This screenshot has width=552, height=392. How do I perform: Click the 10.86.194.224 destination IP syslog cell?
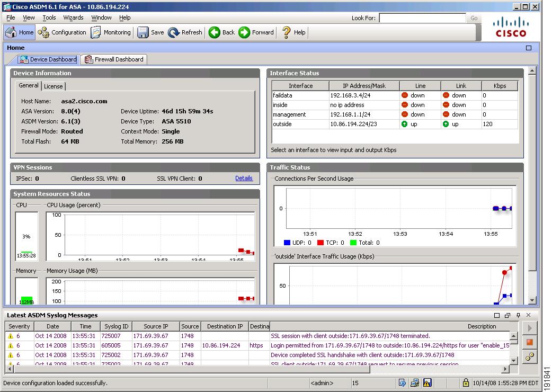[221, 345]
